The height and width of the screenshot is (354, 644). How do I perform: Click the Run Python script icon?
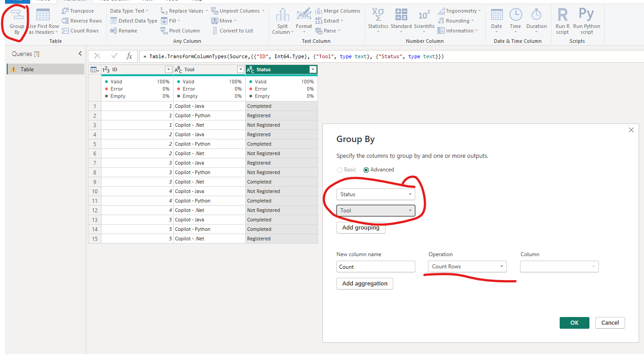pos(587,21)
